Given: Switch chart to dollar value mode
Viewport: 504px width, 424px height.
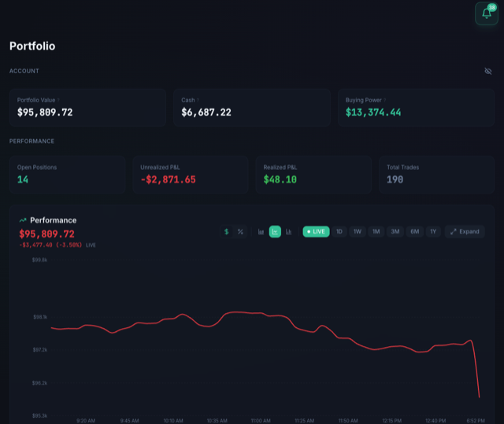Looking at the screenshot, I should [227, 232].
